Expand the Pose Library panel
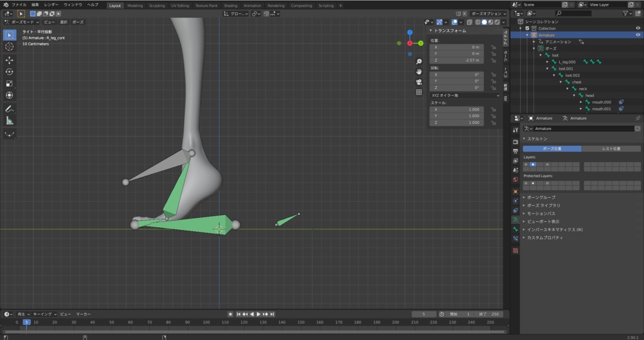The image size is (644, 340). [x=543, y=206]
